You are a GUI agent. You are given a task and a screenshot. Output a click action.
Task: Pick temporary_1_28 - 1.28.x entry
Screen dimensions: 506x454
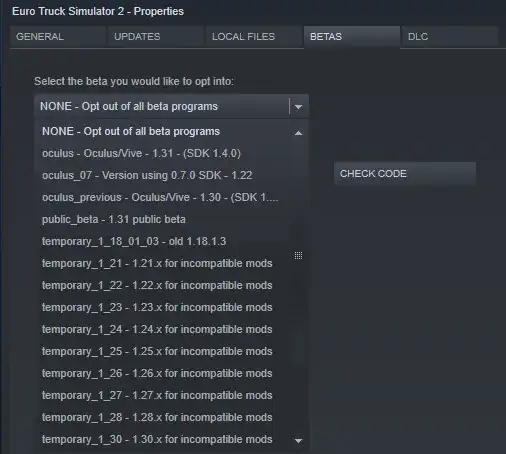(164, 417)
